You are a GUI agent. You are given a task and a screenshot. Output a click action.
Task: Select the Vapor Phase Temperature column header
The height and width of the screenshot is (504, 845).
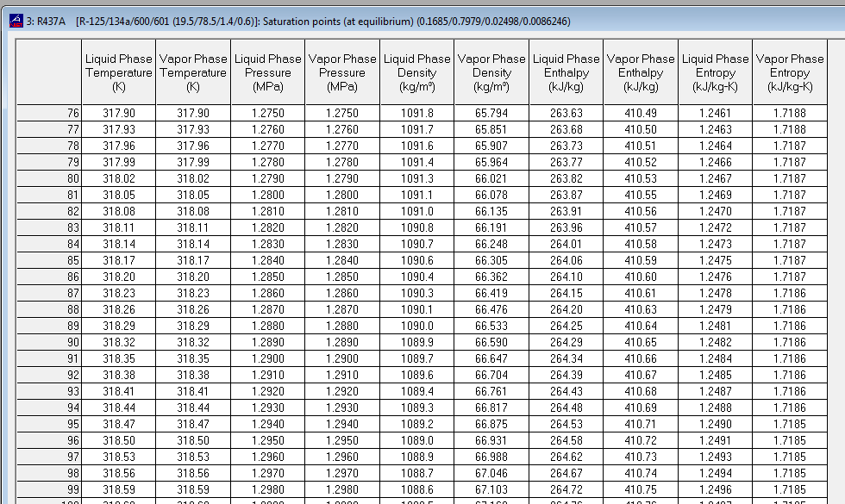[x=192, y=73]
